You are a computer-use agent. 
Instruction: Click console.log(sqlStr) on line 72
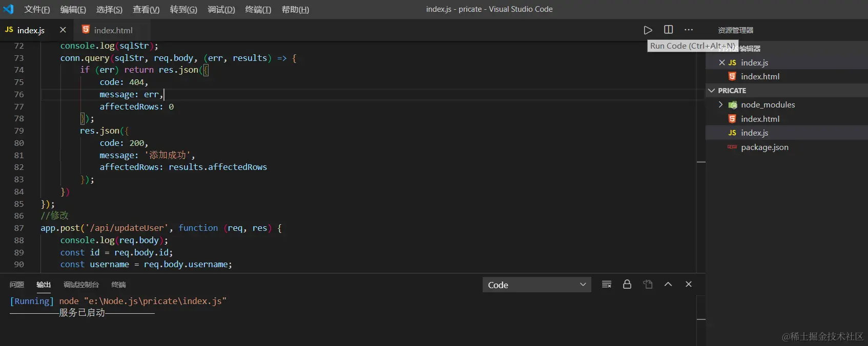[x=109, y=46]
